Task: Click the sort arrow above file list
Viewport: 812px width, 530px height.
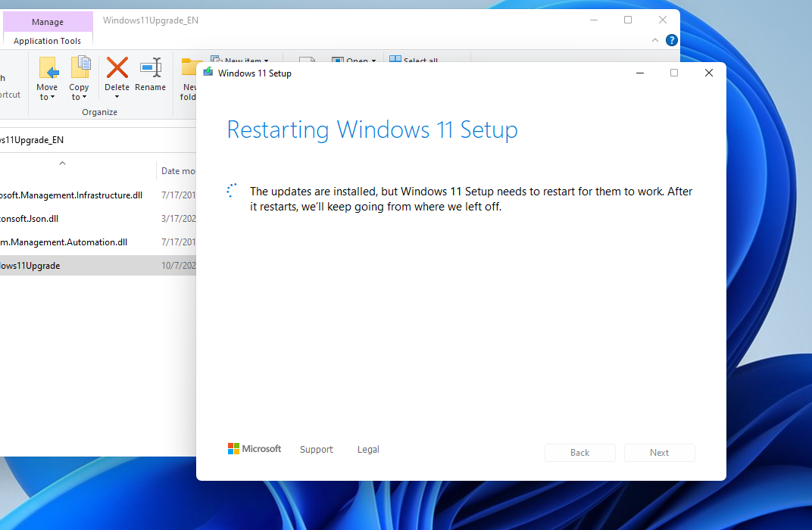Action: coord(62,163)
